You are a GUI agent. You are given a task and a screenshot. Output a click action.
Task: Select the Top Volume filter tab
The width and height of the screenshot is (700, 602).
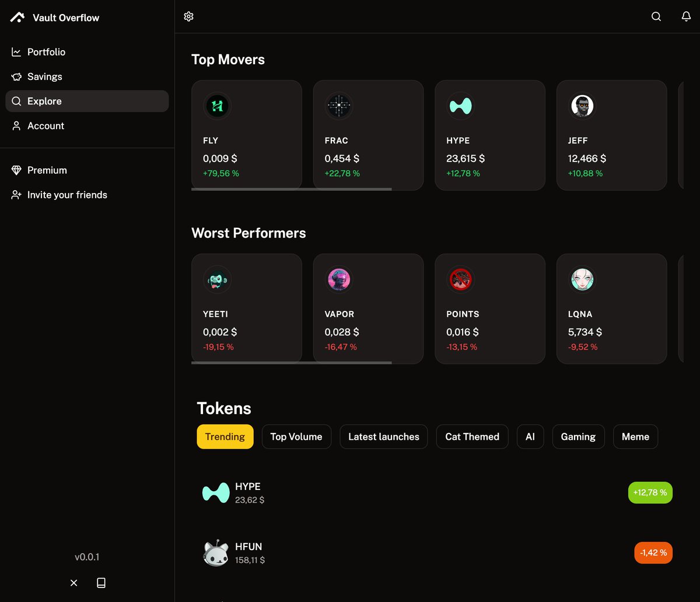click(x=296, y=436)
